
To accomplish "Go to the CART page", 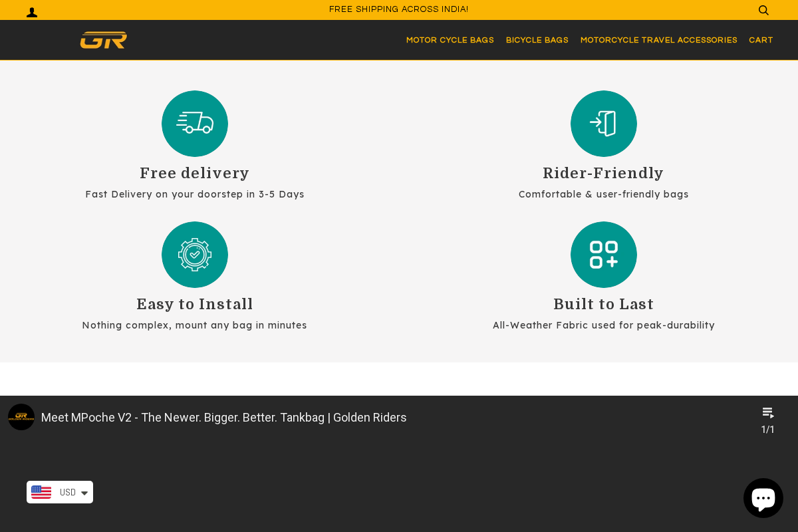I will coord(761,40).
